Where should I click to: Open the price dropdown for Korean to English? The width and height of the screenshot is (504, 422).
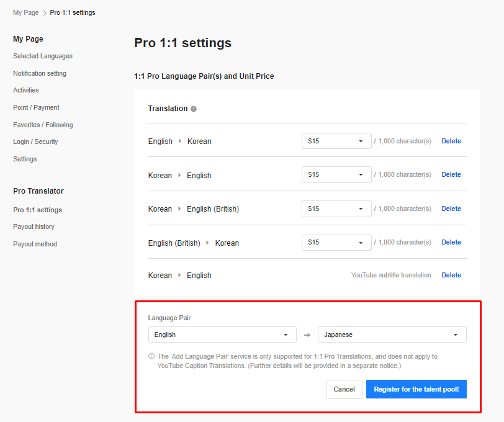point(336,174)
